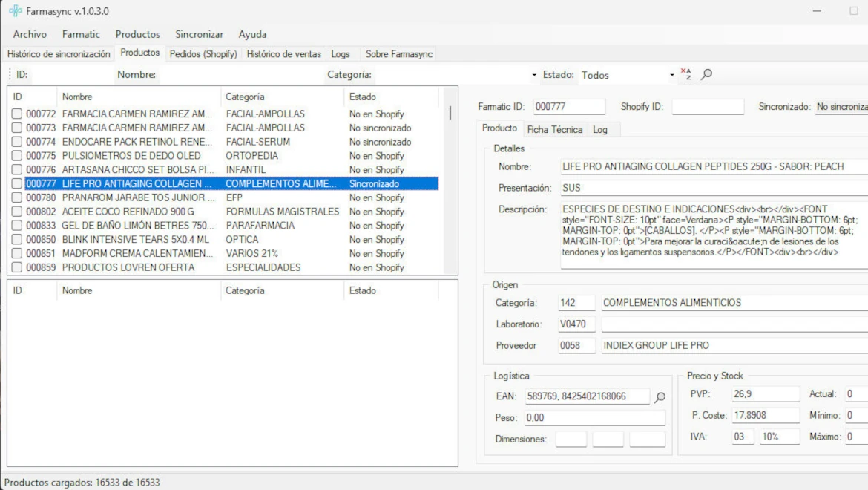Switch to Histórico de ventas tab
Viewport: 868px width, 490px height.
point(284,53)
